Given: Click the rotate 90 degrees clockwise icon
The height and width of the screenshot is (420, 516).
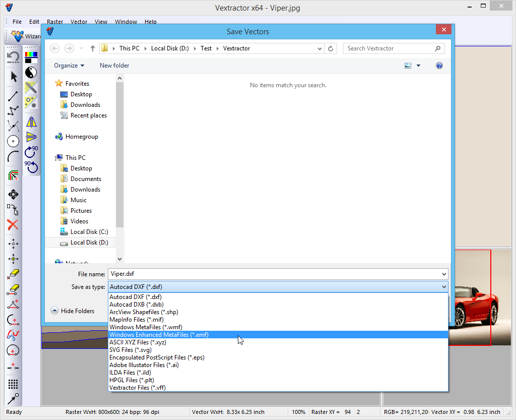Looking at the screenshot, I should click(31, 151).
